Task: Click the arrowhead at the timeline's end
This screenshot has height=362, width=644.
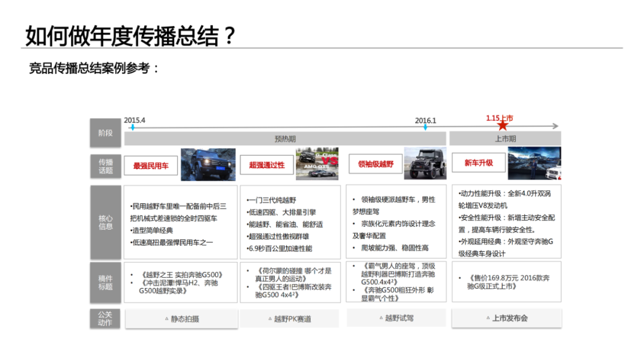Action: pyautogui.click(x=556, y=126)
